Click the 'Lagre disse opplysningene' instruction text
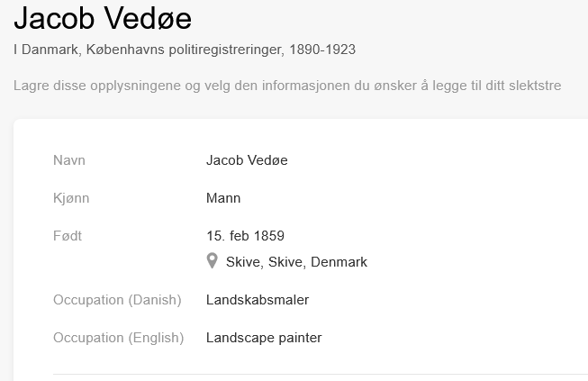Screen dimensions: 588x381 pos(287,86)
